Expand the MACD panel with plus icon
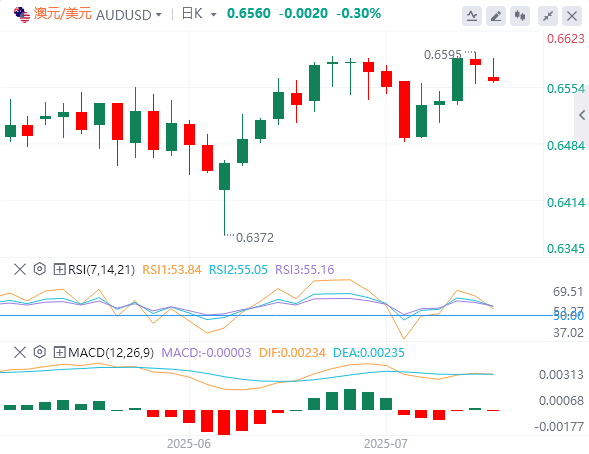Viewport: 589px width, 454px height. pyautogui.click(x=59, y=352)
